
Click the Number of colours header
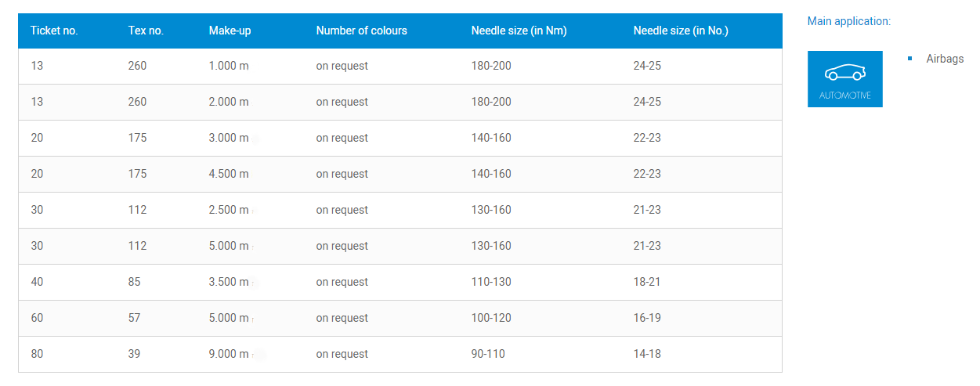(x=361, y=31)
